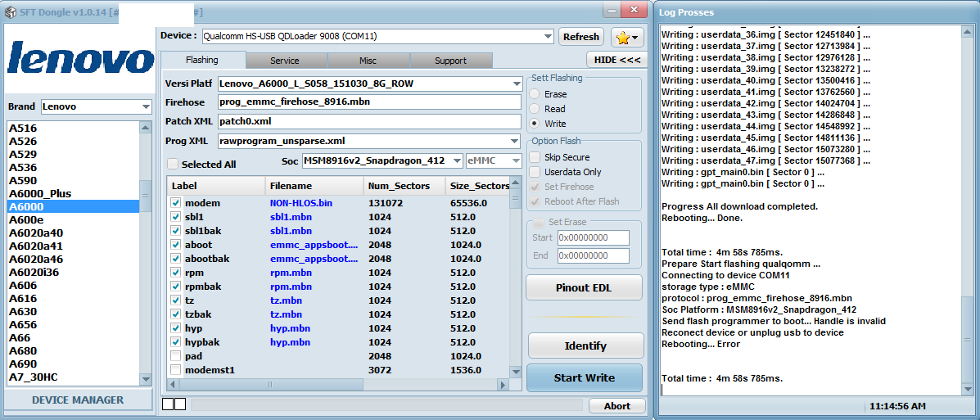Screen dimensions: 980x420
Task: Switch to the Service tab
Action: [x=285, y=61]
